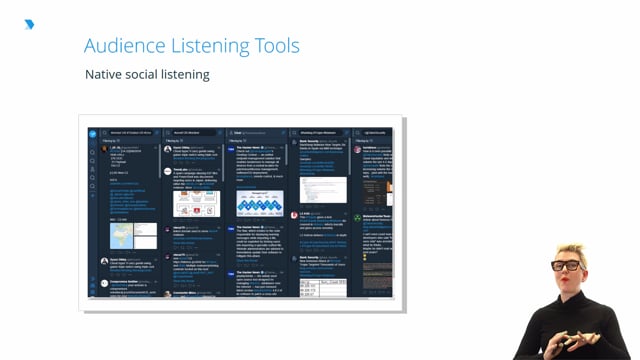
Task: Click the 'Audience Listening Tools' slide title
Action: [192, 45]
